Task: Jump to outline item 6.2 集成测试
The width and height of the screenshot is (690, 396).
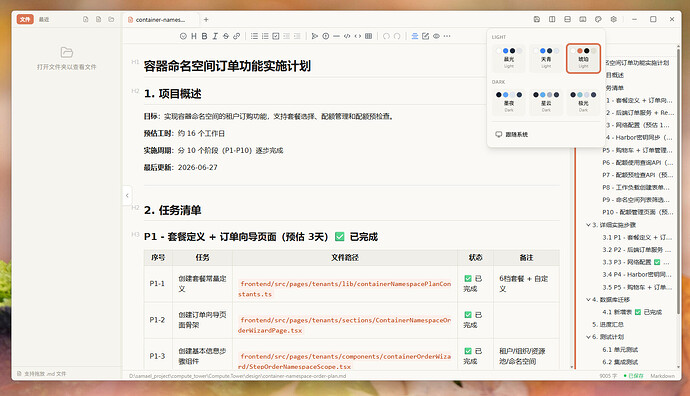Action: 620,362
